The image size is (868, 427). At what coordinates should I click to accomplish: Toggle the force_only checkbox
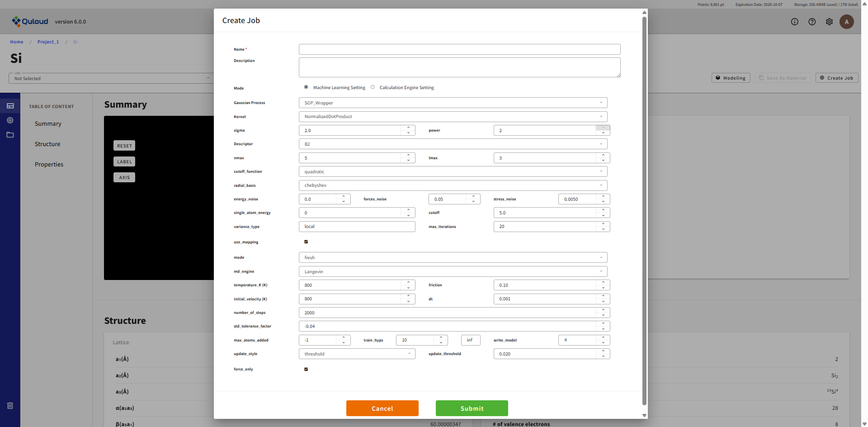click(306, 369)
